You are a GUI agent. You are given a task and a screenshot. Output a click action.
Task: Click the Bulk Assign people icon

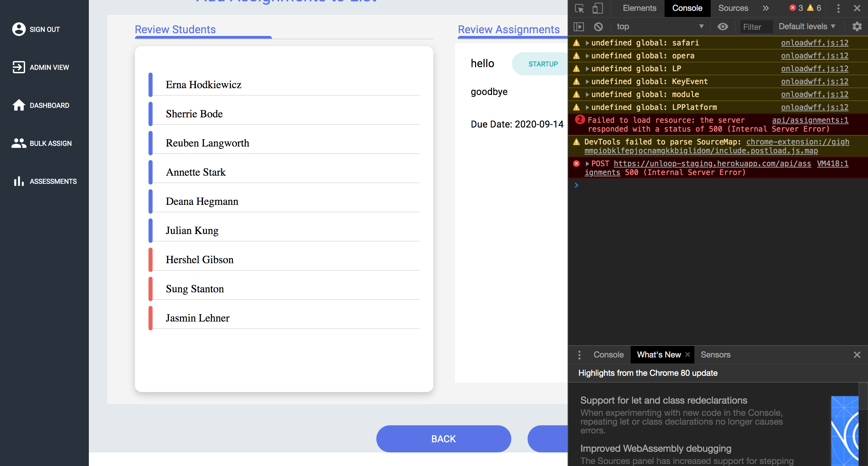(x=19, y=143)
